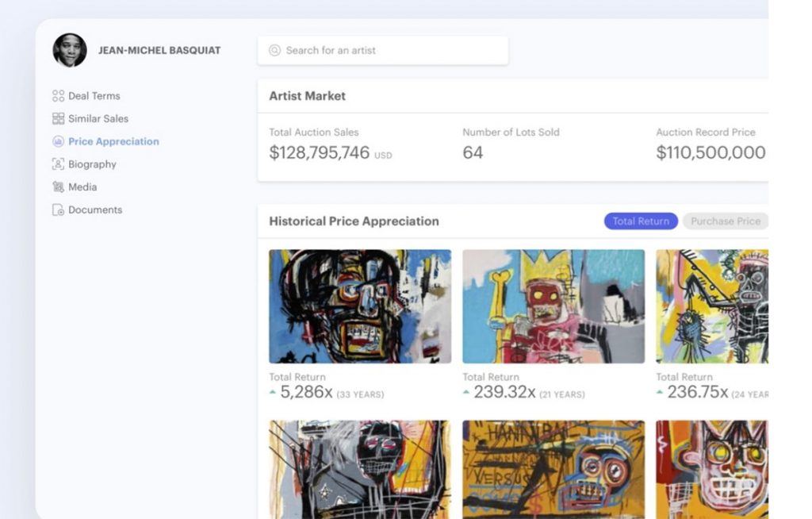Click Jean-Michel Basquiat profile photo
This screenshot has height=519, width=812.
[x=70, y=50]
